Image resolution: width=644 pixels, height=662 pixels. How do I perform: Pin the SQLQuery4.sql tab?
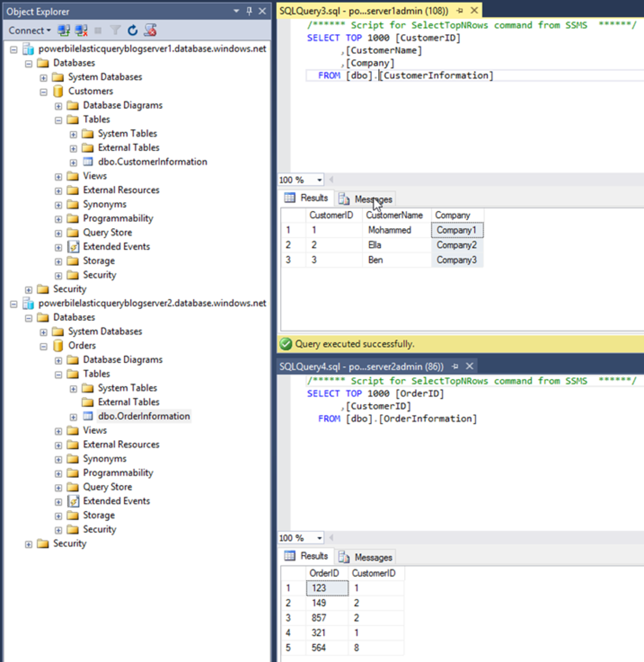pyautogui.click(x=455, y=367)
